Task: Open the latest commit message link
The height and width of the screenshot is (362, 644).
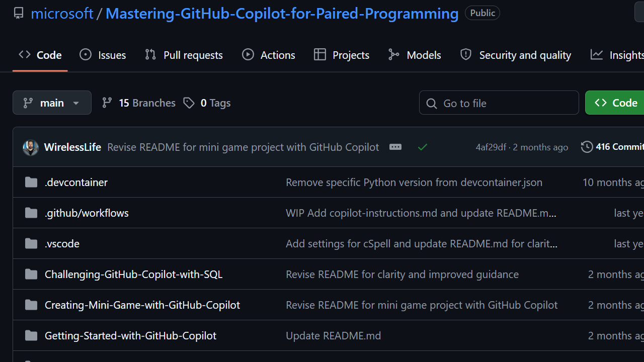Action: click(243, 147)
